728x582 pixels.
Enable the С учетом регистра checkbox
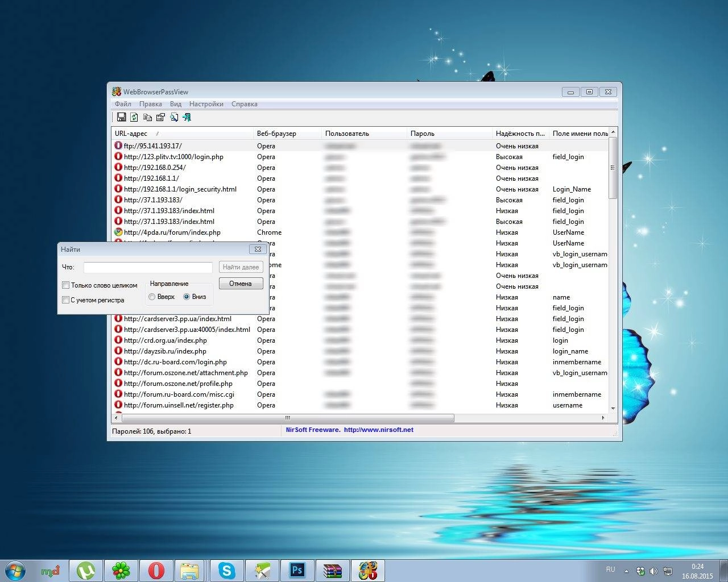click(65, 300)
